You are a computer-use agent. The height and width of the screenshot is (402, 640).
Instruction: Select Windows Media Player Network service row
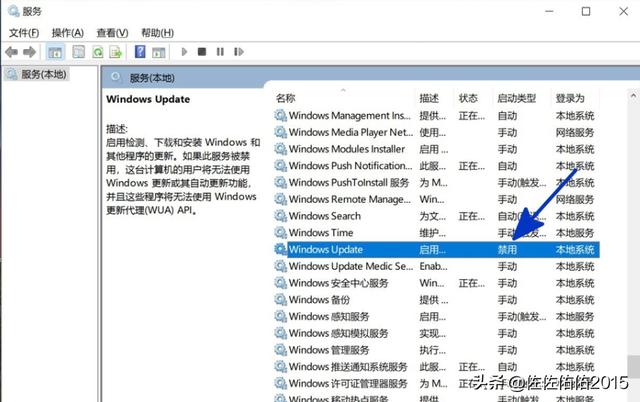tap(436, 132)
